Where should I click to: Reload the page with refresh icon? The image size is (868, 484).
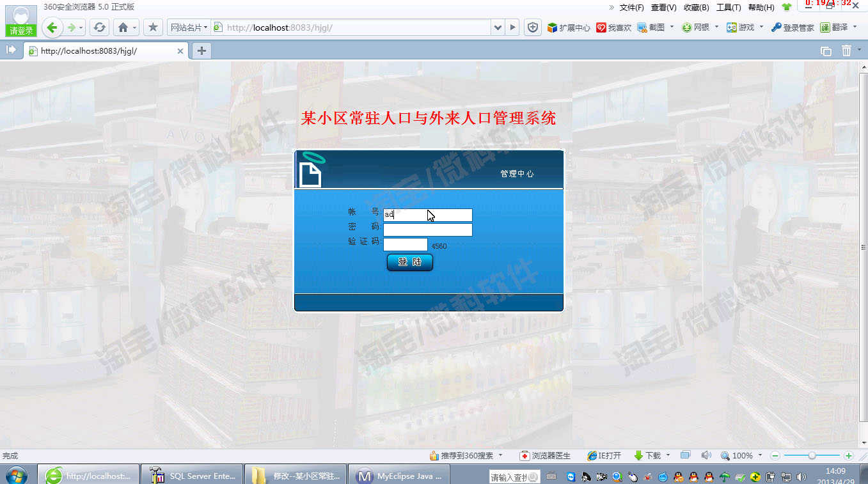coord(99,27)
